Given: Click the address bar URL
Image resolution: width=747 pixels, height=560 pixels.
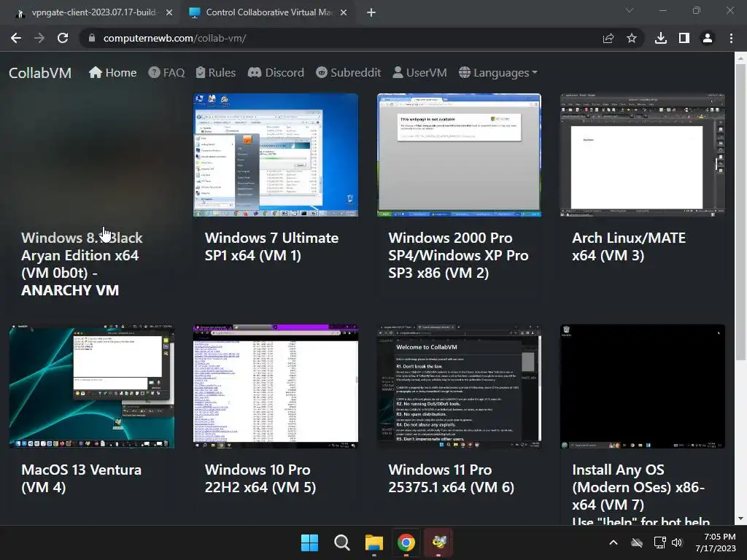Looking at the screenshot, I should (x=174, y=38).
